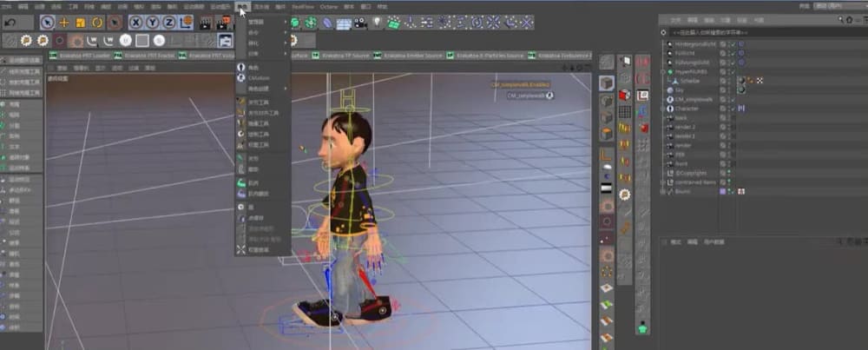This screenshot has height=350, width=868.
Task: Toggle visibility dots of Hintergrundlicht object
Action: [728, 43]
